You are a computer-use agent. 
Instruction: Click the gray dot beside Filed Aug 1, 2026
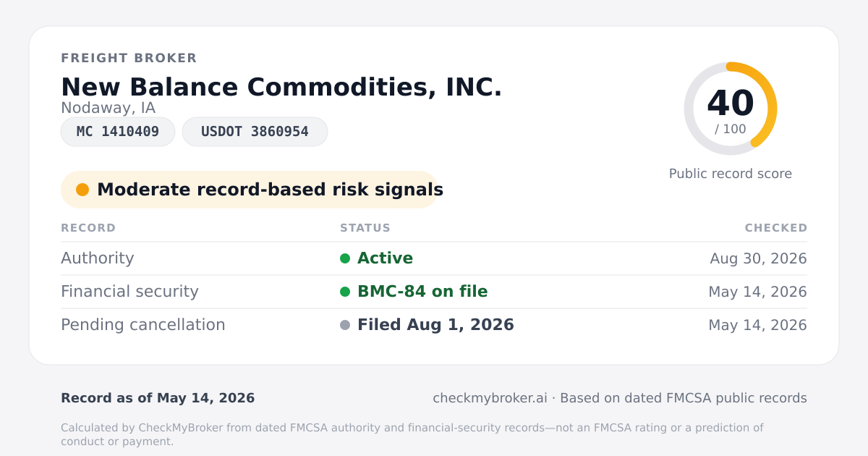pyautogui.click(x=345, y=325)
